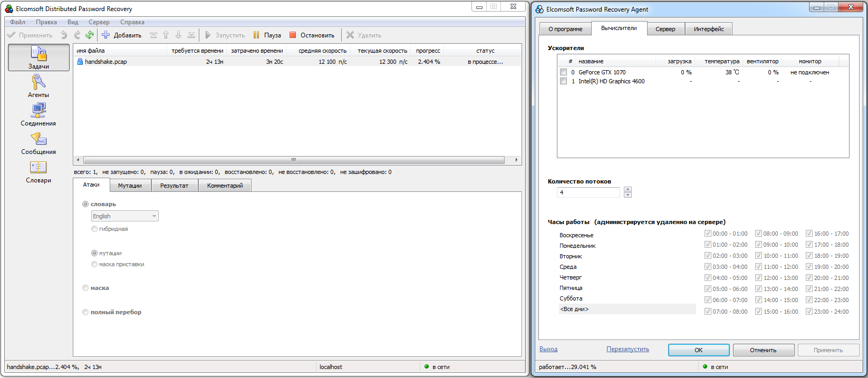Enable the GeForce GTX 1070 checkbox
Screen dimensions: 868x378
[x=563, y=72]
